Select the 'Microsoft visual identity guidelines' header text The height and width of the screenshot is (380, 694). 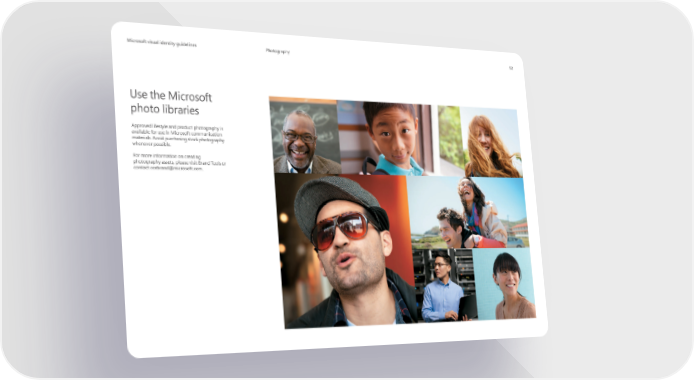tap(162, 42)
